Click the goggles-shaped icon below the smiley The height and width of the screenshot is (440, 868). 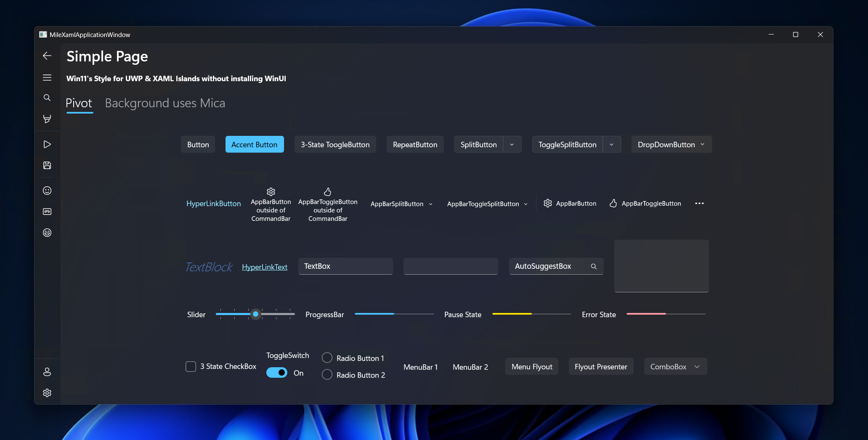click(x=47, y=212)
